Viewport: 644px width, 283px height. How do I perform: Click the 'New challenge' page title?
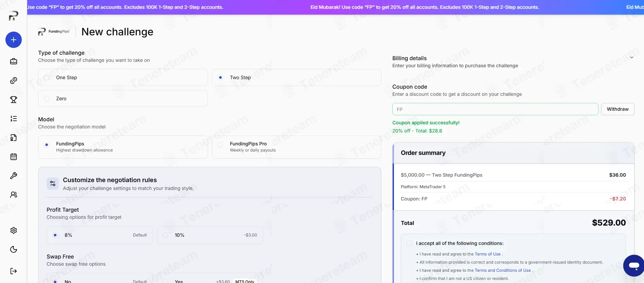coord(117,32)
